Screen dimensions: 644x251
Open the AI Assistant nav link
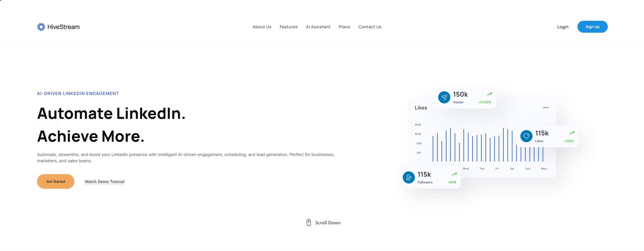[x=318, y=27]
